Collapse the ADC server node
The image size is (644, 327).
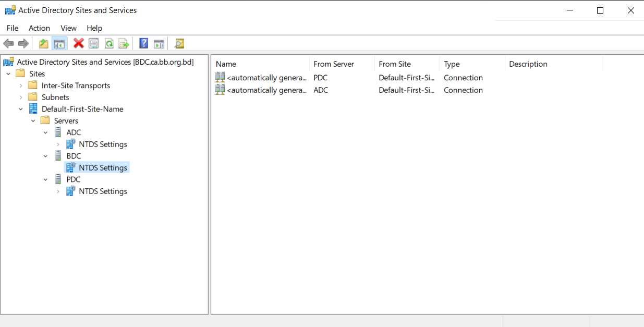click(46, 132)
